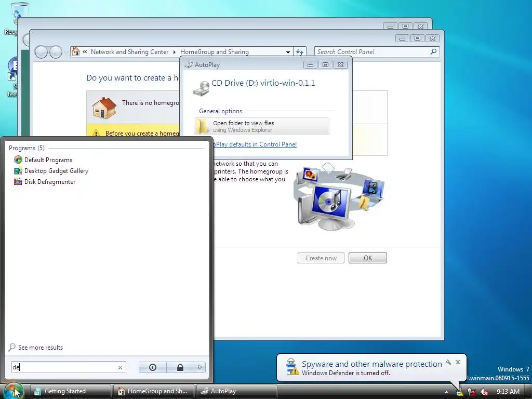Click the Programs (5) results header
The image size is (532, 399).
27,148
